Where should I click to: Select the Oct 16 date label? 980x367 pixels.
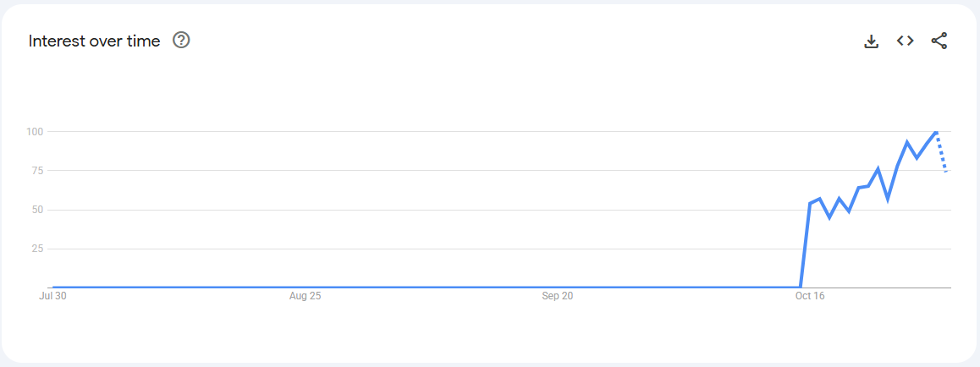tap(809, 296)
